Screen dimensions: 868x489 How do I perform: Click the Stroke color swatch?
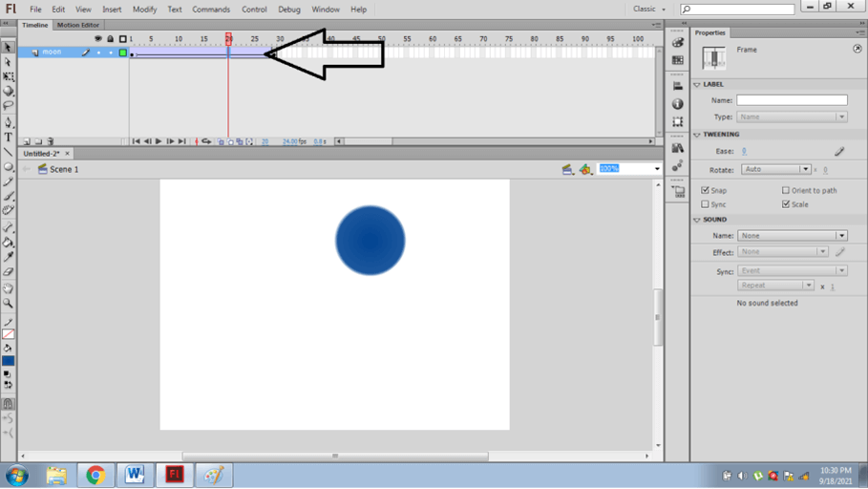[x=8, y=334]
